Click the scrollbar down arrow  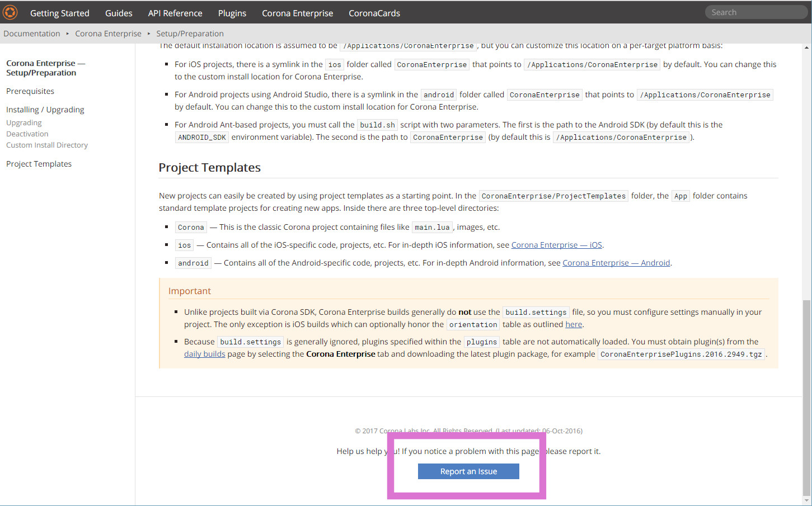[806, 501]
